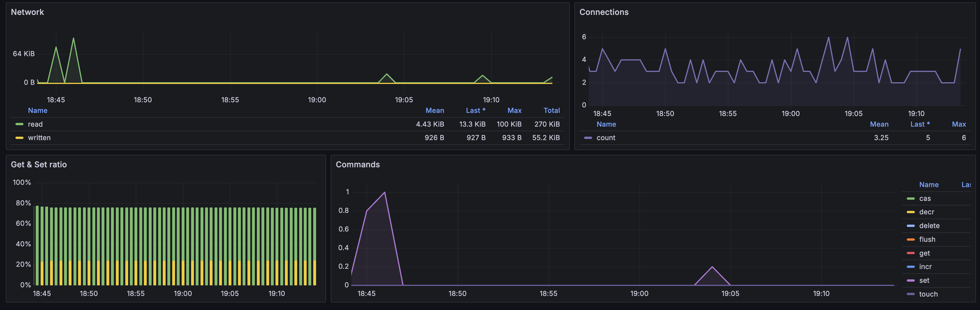Open the Commands panel title menu
The height and width of the screenshot is (310, 980).
click(x=358, y=164)
